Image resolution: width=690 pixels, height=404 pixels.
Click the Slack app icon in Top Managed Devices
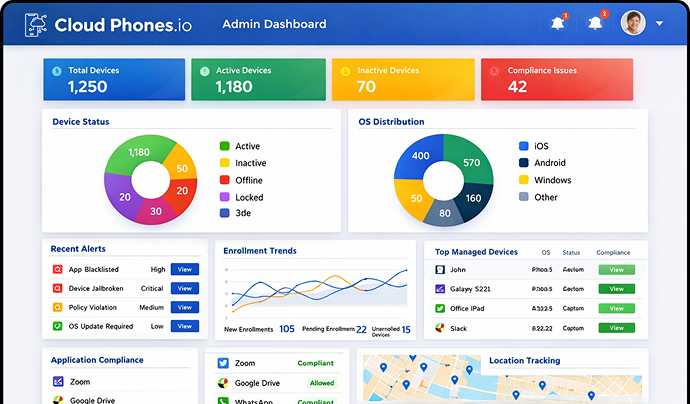click(x=440, y=328)
